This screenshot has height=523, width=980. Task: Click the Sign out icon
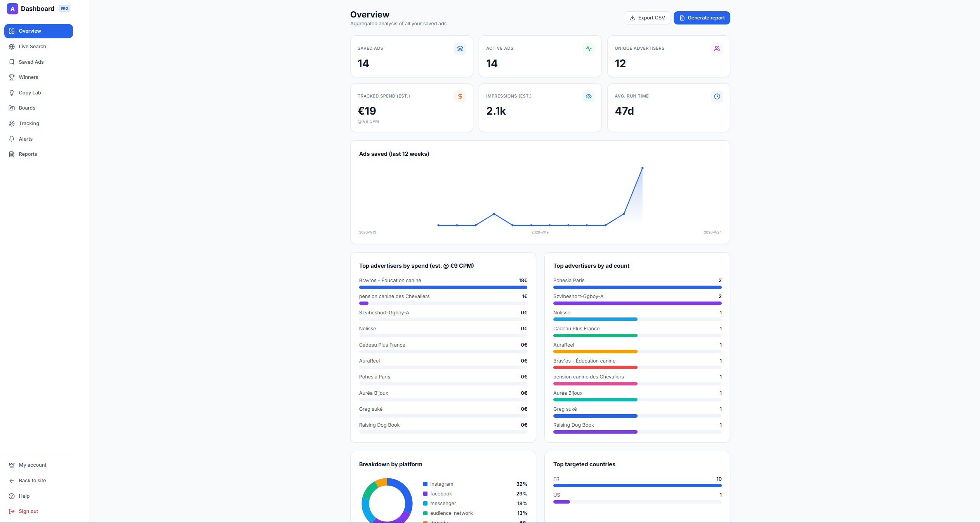coord(12,511)
